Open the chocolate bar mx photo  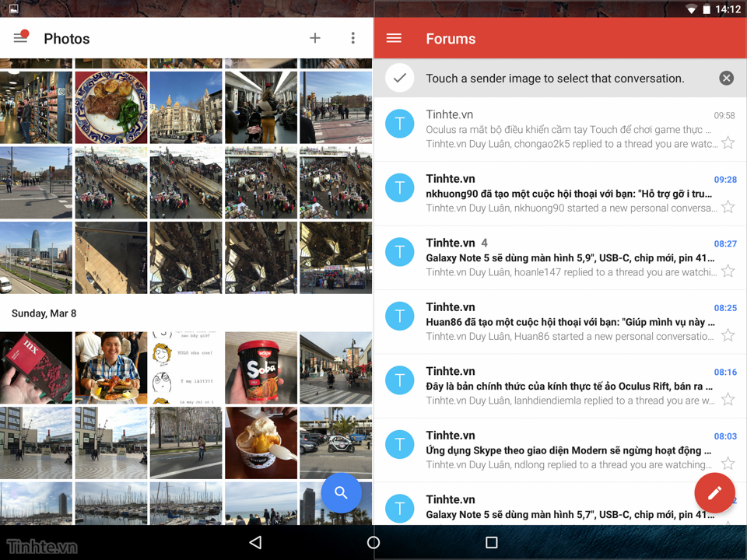[36, 368]
